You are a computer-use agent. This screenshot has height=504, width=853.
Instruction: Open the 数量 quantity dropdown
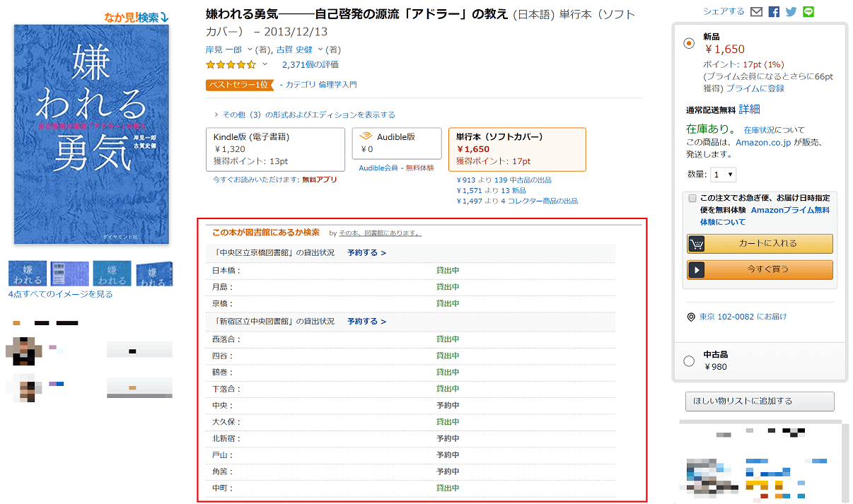click(x=724, y=175)
